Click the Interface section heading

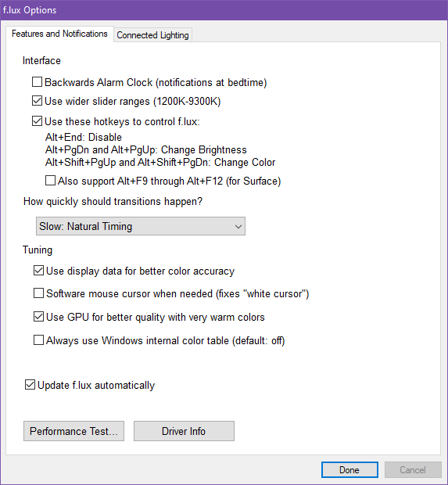[x=41, y=61]
